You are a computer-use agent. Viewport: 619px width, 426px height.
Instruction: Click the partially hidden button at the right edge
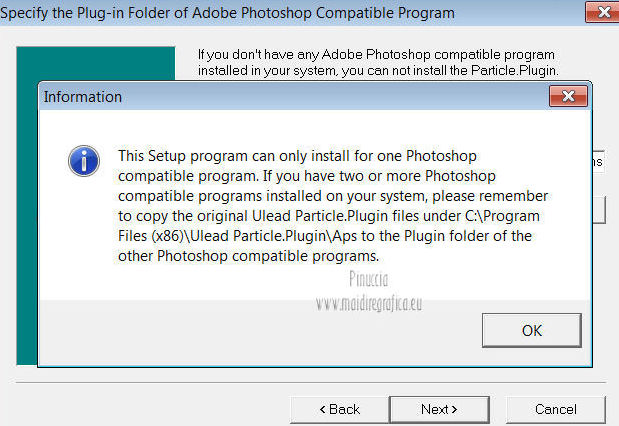click(x=602, y=208)
